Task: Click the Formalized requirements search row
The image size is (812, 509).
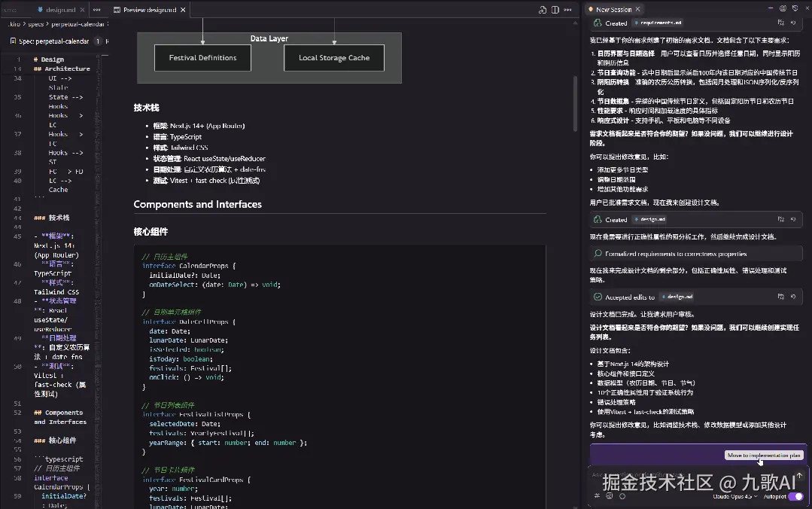Action: pyautogui.click(x=696, y=254)
